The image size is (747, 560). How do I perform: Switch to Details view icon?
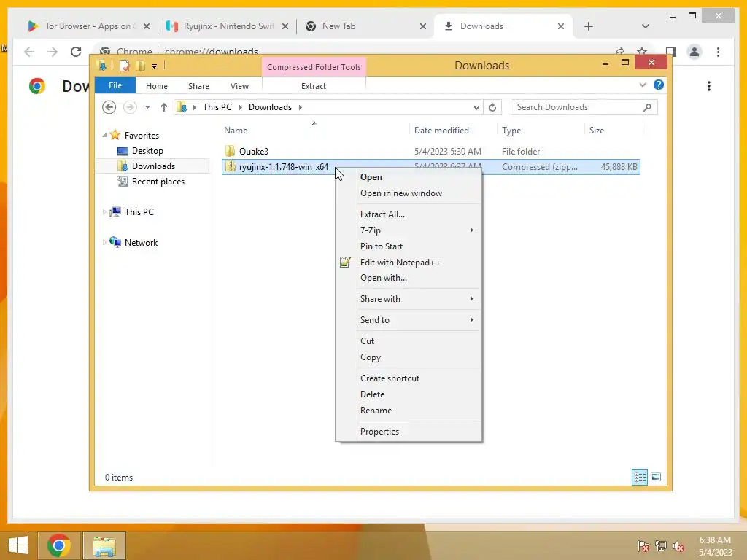click(x=639, y=477)
